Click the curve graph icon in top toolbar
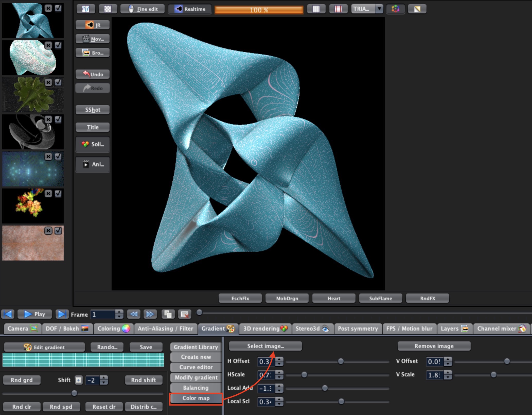 86,9
